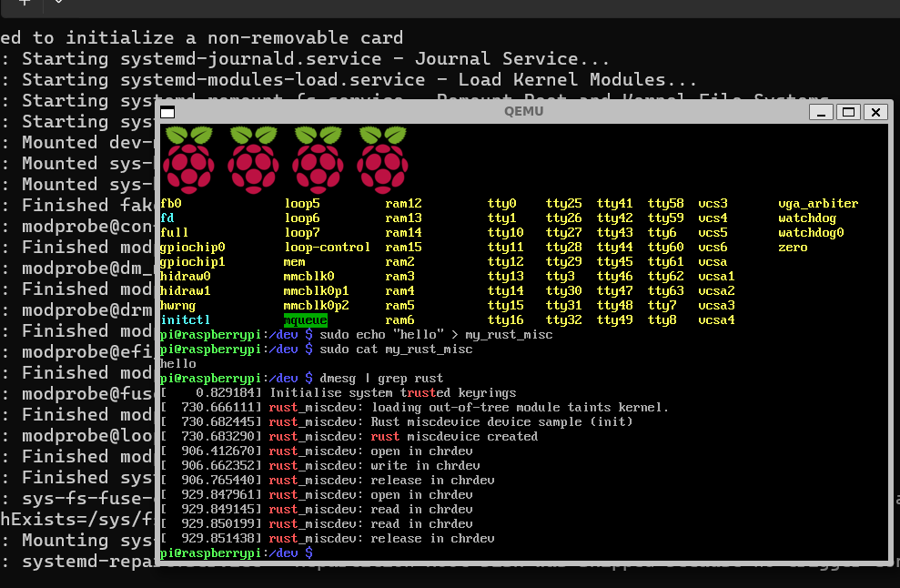Select the 'mmcblk0' entry
Image resolution: width=900 pixels, height=588 pixels.
tap(308, 276)
